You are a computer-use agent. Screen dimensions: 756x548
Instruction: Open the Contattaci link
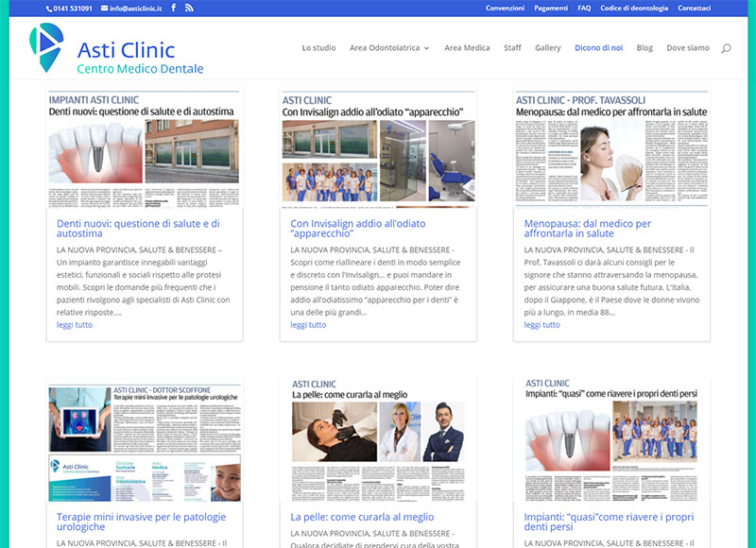coord(694,9)
